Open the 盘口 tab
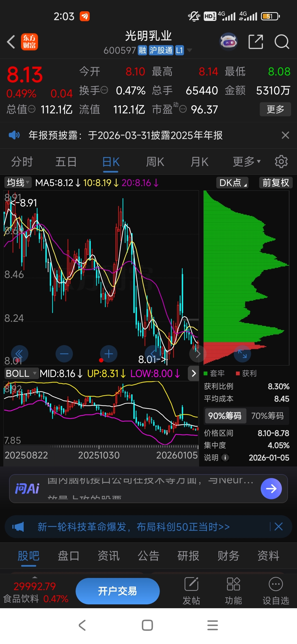The height and width of the screenshot is (644, 297). (68, 556)
